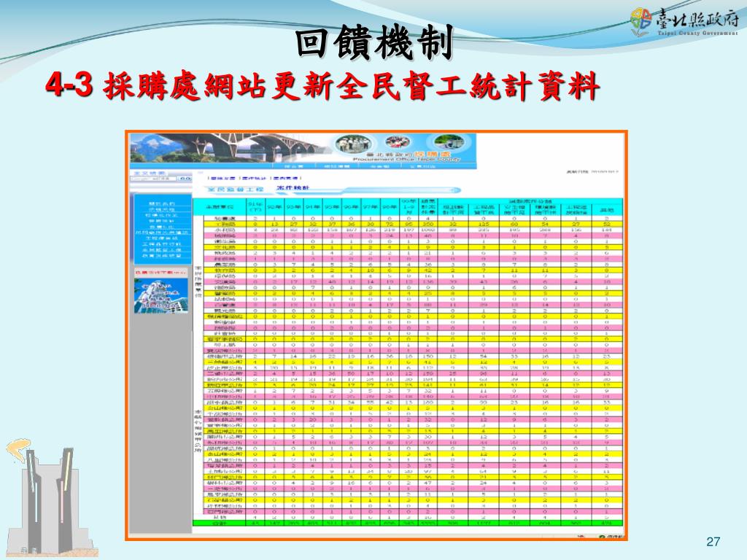
Task: Open the third tab in blue navigation bar
Action: 379,166
